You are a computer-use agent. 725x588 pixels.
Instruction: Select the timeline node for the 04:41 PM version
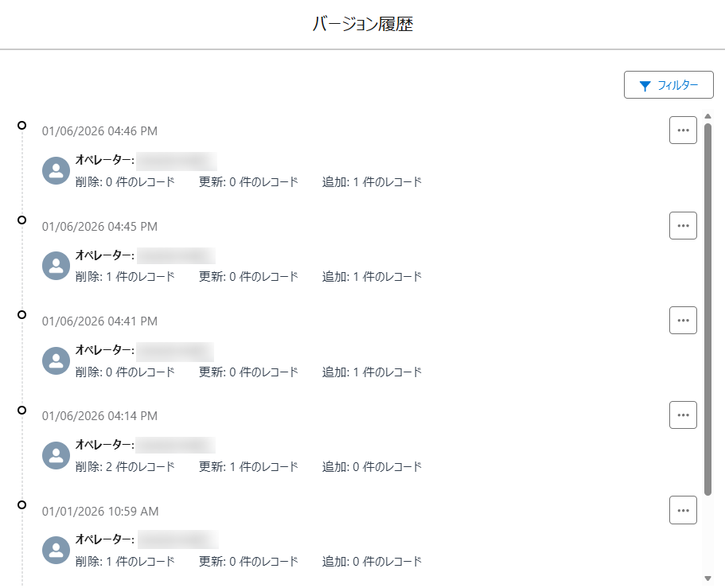coord(21,313)
